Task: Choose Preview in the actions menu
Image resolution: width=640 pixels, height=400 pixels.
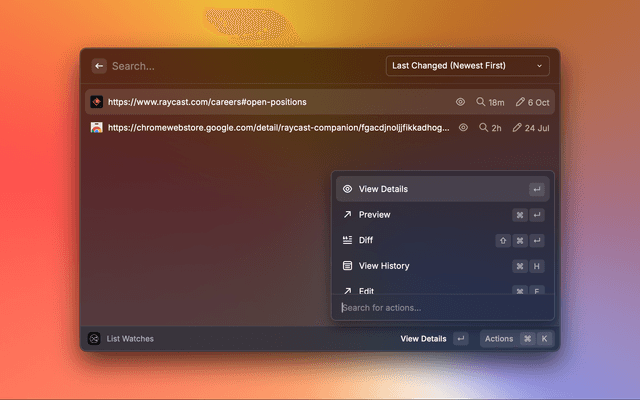Action: [x=374, y=215]
